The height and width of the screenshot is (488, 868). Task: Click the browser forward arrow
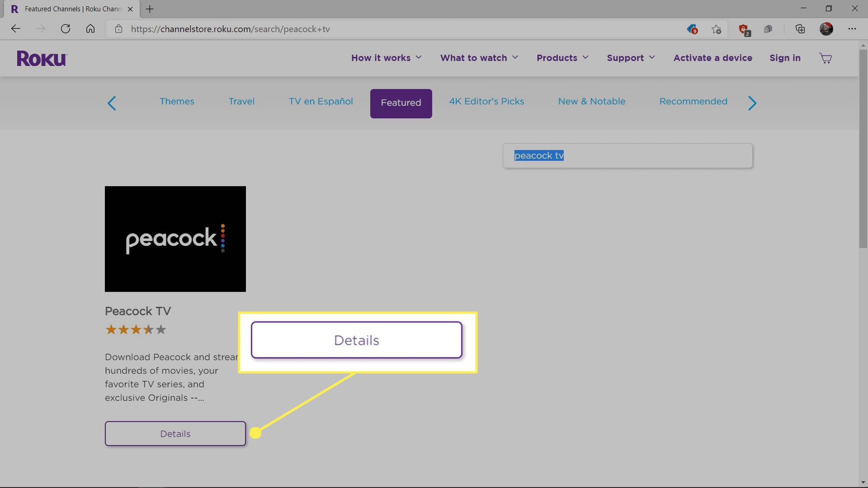41,29
